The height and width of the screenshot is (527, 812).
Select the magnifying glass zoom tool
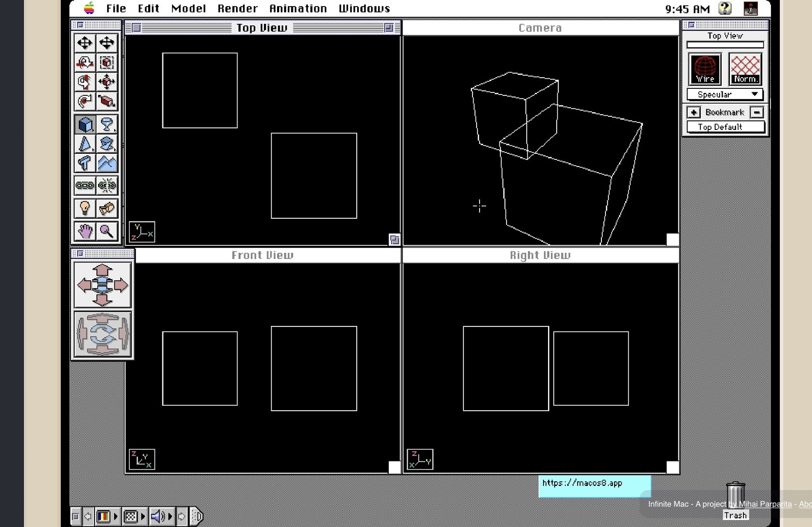click(107, 232)
